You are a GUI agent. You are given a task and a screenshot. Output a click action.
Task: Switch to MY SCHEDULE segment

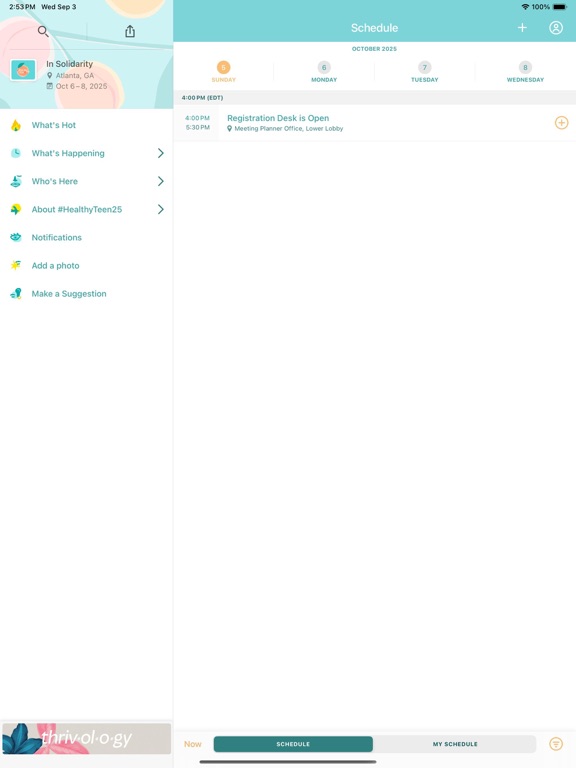point(455,744)
